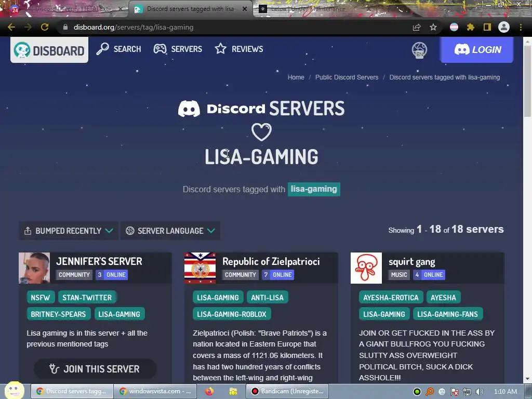This screenshot has height=399, width=532.
Task: Click COMMUNITY category on JENNIFER'S SERVER
Action: 74,275
